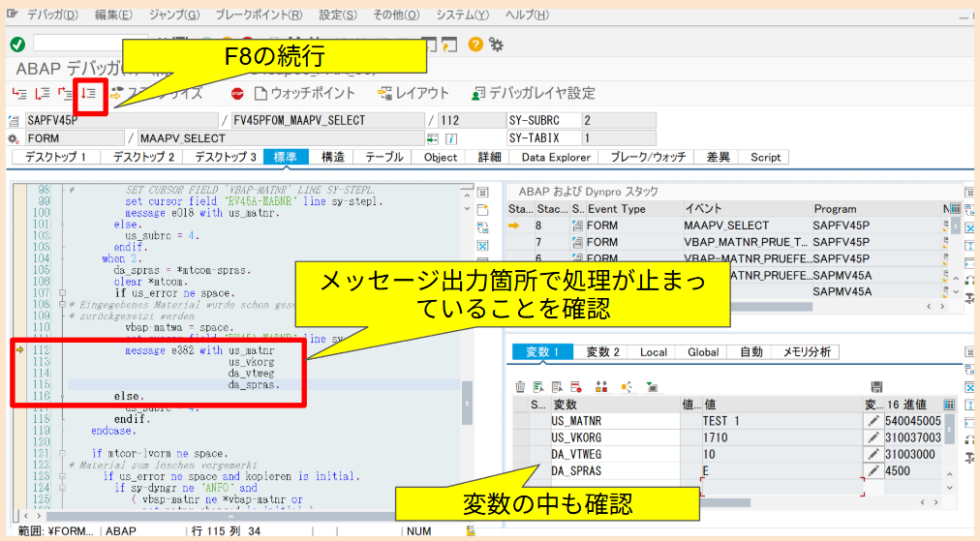Image resolution: width=980 pixels, height=541 pixels.
Task: Click the Continue F8 debugger icon
Action: click(x=89, y=94)
